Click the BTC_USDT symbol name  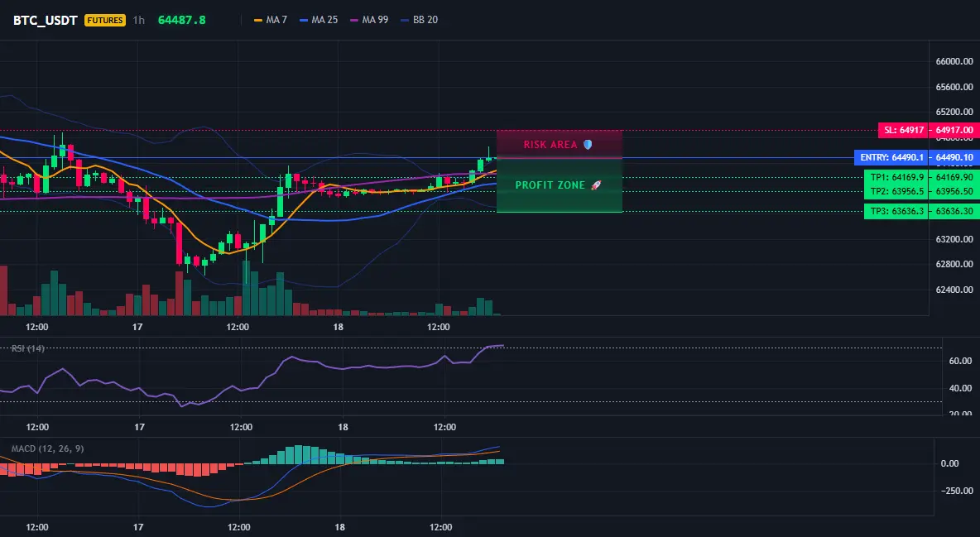point(45,20)
